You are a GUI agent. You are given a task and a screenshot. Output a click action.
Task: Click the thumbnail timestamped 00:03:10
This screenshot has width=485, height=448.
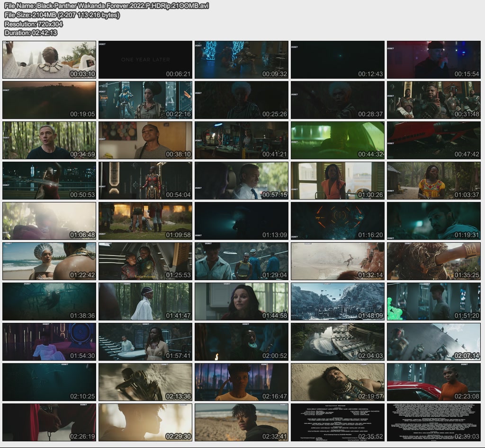pos(49,60)
